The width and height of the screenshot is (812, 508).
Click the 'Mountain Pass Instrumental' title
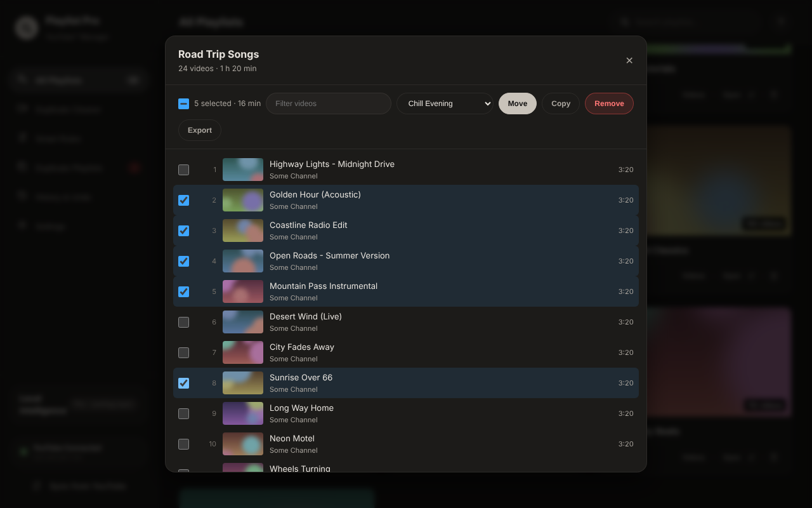pos(324,286)
